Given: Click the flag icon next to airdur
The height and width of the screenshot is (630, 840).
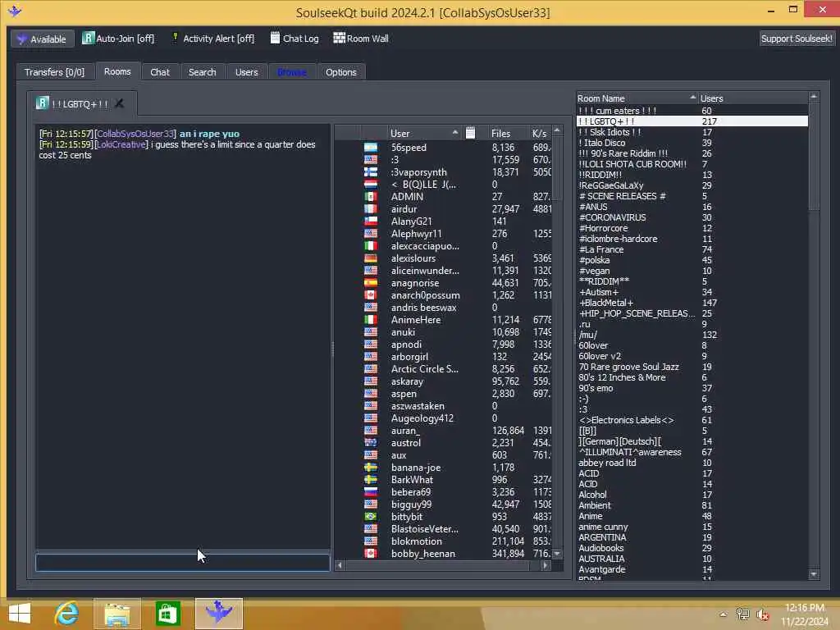Looking at the screenshot, I should tap(371, 209).
